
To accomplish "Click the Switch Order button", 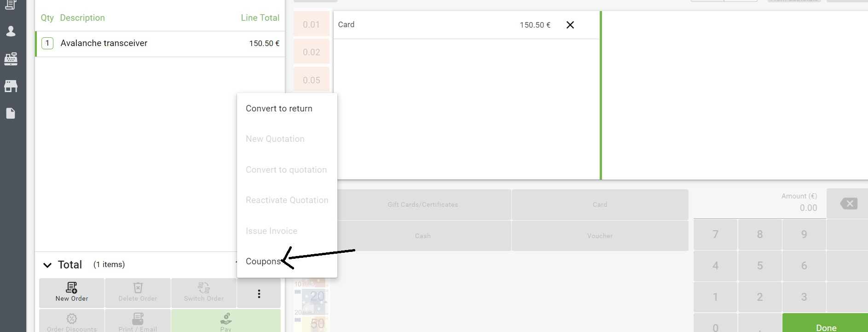I will [x=204, y=293].
